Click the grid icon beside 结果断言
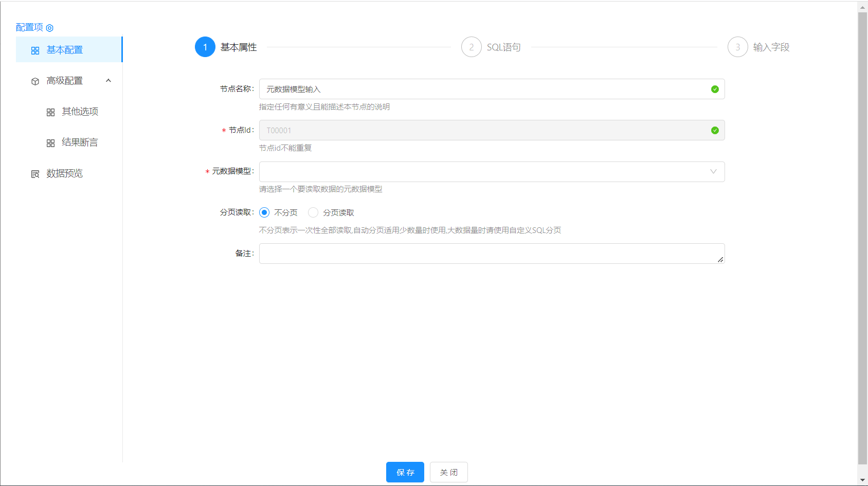The width and height of the screenshot is (868, 486). (x=50, y=143)
